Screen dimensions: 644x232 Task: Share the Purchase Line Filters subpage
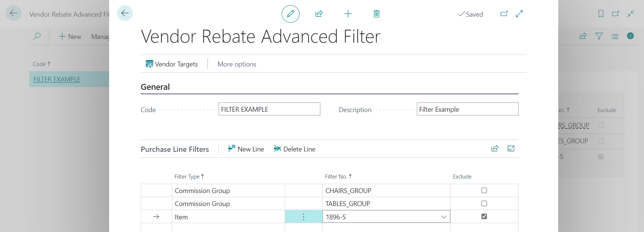[x=495, y=148]
